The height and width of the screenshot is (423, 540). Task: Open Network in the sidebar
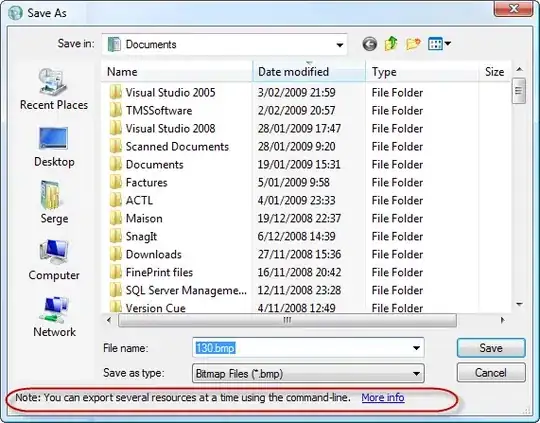coord(54,317)
